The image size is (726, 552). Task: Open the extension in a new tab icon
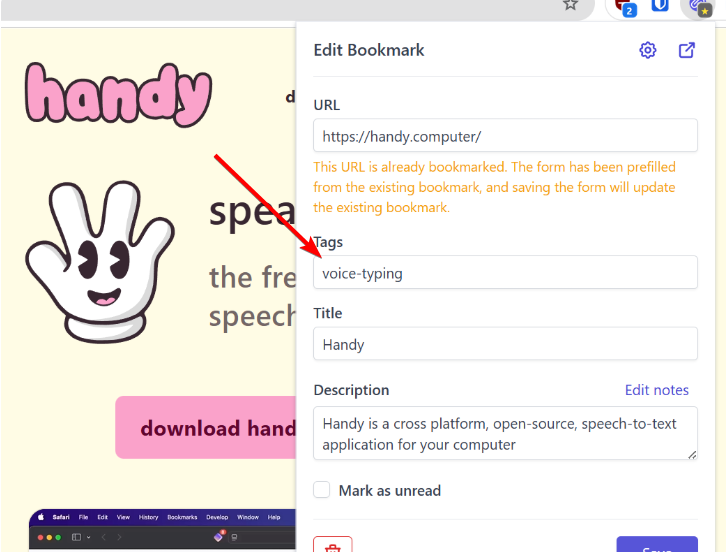pyautogui.click(x=687, y=50)
